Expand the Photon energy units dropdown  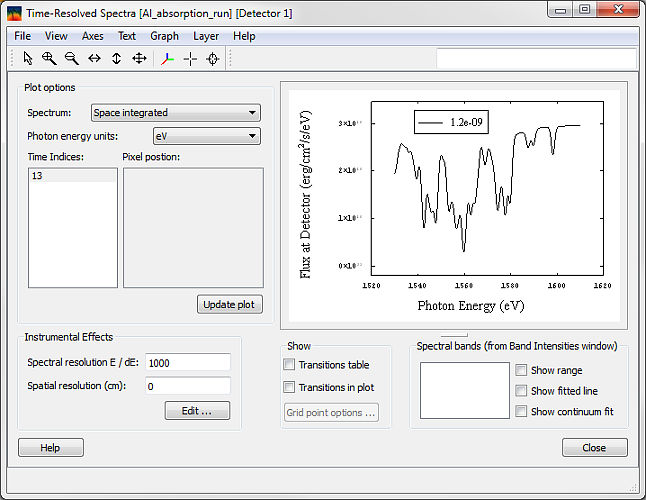(206, 136)
